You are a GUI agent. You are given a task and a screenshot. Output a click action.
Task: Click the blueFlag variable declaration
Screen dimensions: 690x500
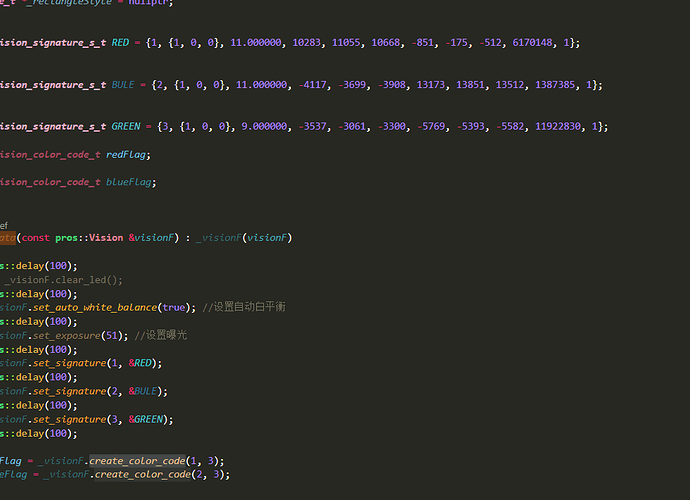128,182
